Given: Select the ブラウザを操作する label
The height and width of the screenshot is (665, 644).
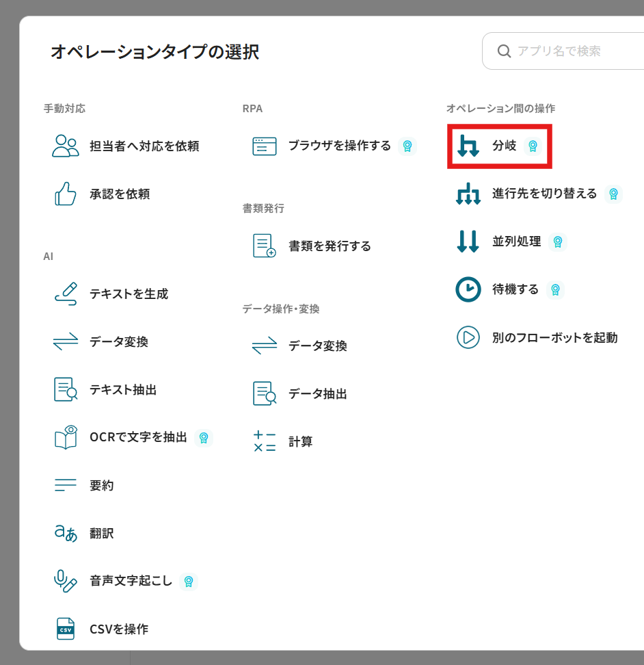Looking at the screenshot, I should [x=339, y=146].
